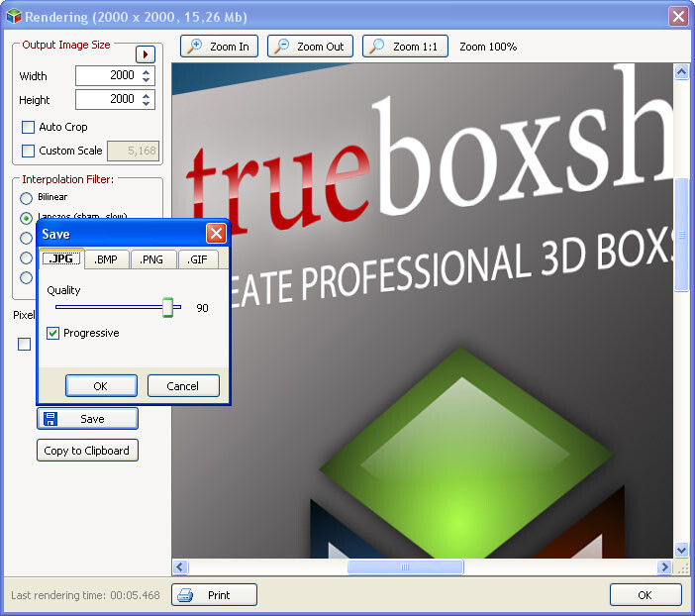Click the preview scroll down arrow
The height and width of the screenshot is (616, 695).
(681, 551)
